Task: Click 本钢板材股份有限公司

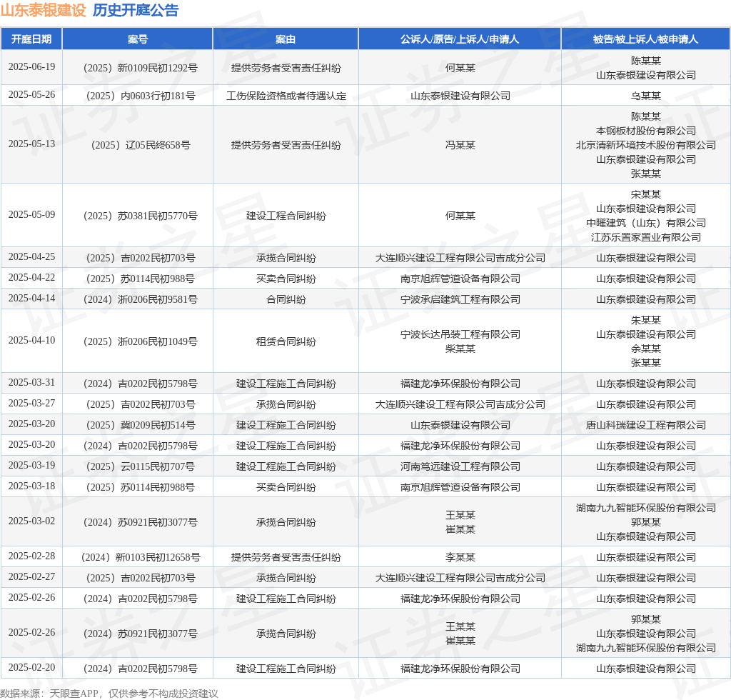Action: point(645,131)
